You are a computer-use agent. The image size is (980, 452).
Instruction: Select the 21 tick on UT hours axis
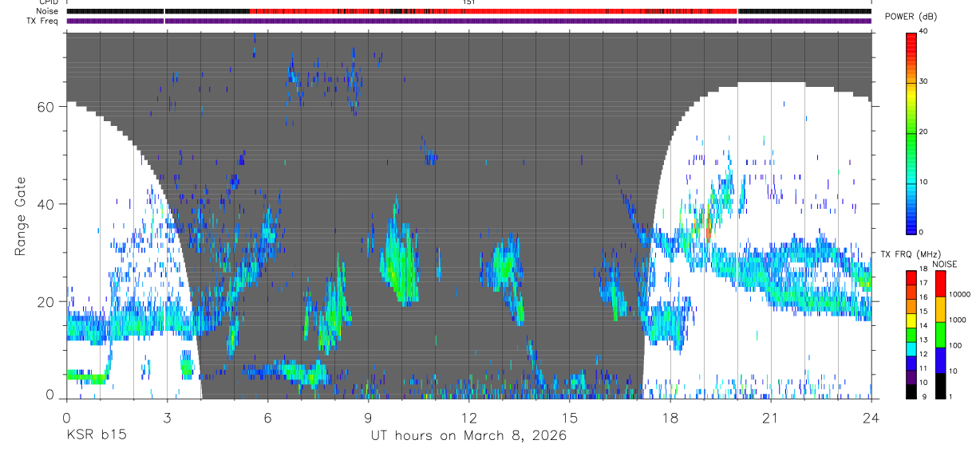pos(770,417)
